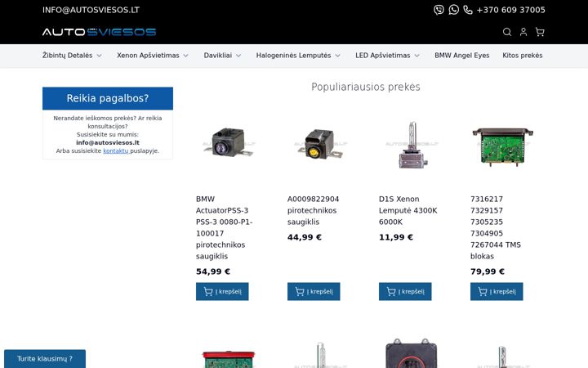588x368 pixels.
Task: Expand the LED Apšvietimas menu
Action: 387,56
